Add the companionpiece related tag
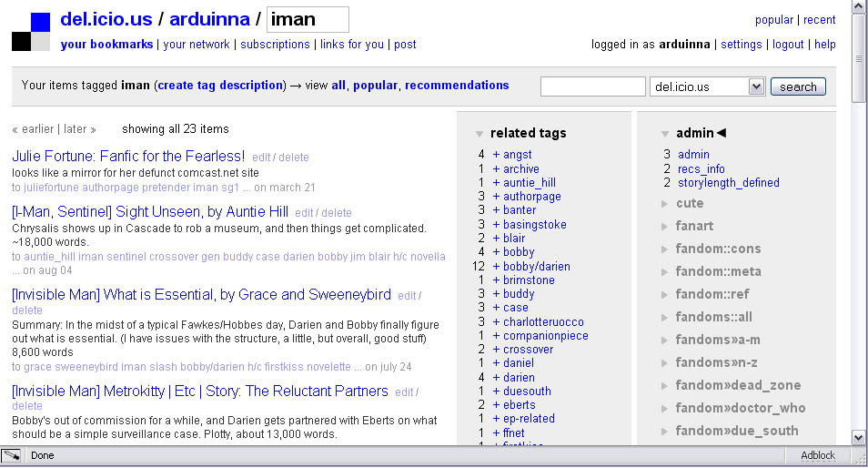Screen dimensions: 868x468 540,336
